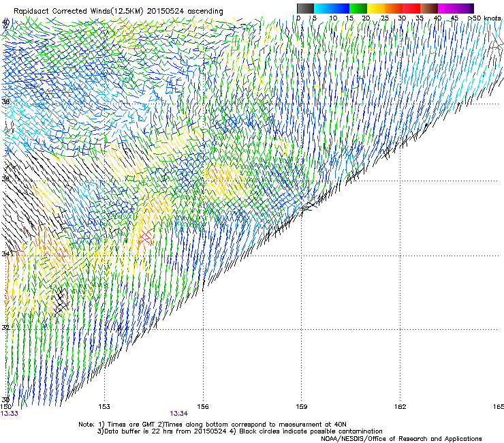
Task: Click the yellow 20-25 knots legend swatch
Action: click(x=376, y=8)
